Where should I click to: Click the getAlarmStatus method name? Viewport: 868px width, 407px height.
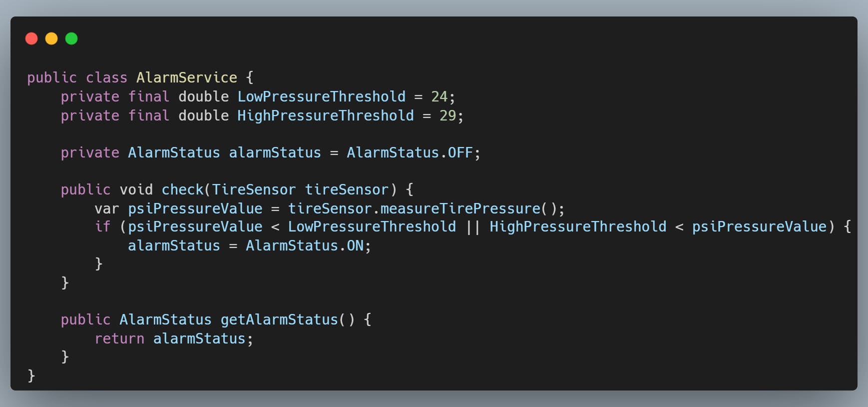pos(279,319)
